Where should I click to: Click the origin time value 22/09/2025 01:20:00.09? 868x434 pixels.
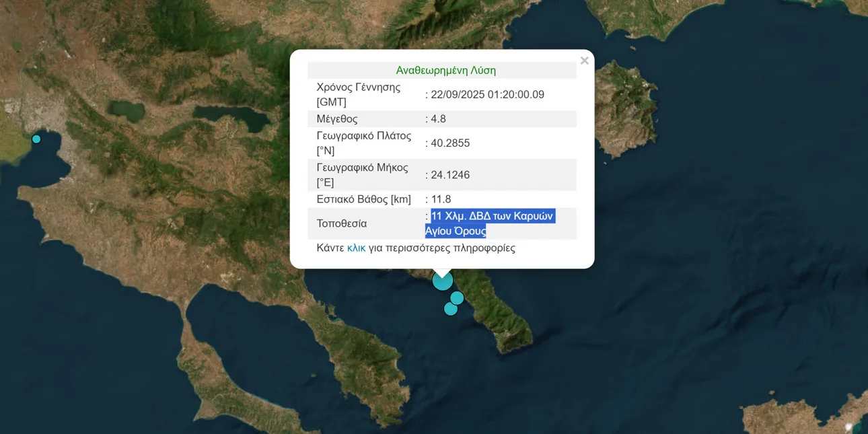pyautogui.click(x=487, y=95)
